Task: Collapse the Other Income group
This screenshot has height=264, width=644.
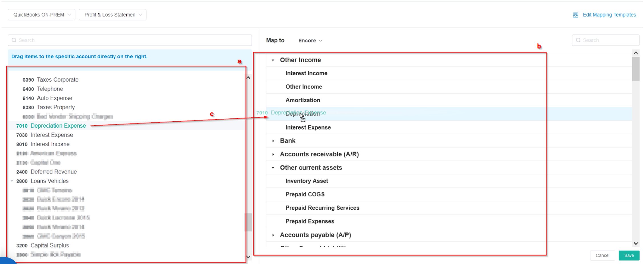Action: click(x=273, y=60)
